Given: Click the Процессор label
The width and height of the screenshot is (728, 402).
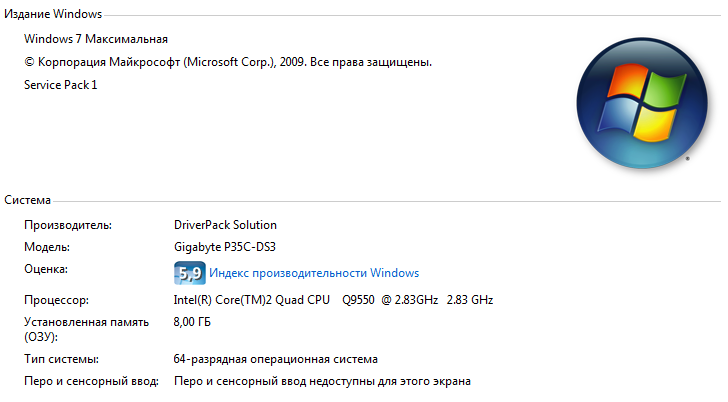Looking at the screenshot, I should pos(56,300).
